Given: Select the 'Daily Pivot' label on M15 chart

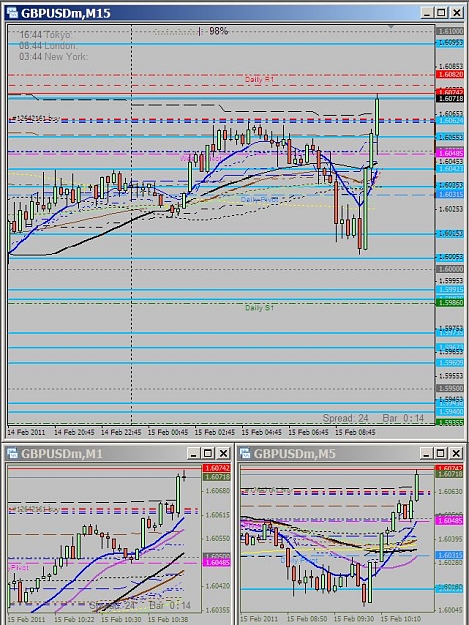Looking at the screenshot, I should pyautogui.click(x=259, y=199).
